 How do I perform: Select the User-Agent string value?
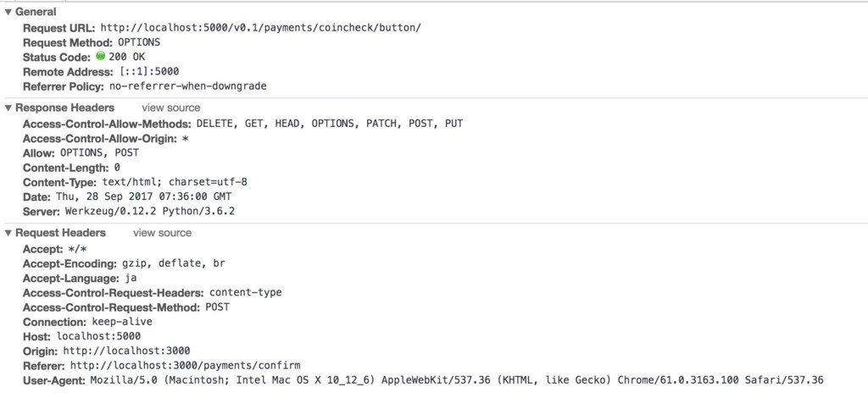pyautogui.click(x=457, y=379)
